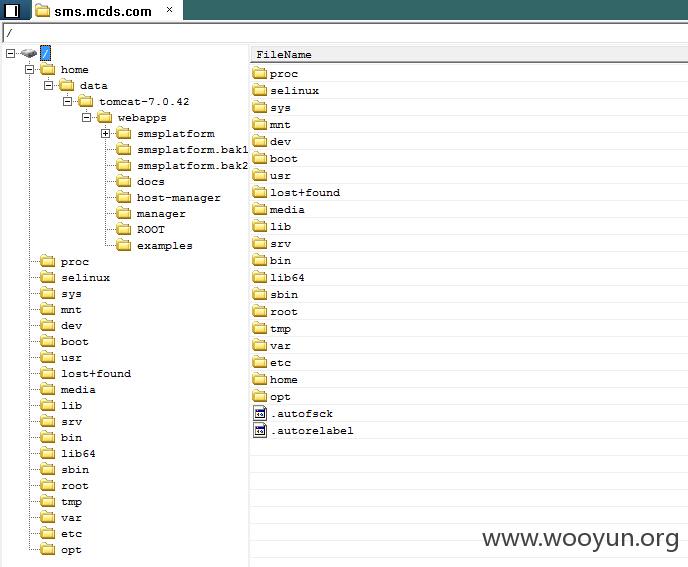Select home row in file list

469,380
